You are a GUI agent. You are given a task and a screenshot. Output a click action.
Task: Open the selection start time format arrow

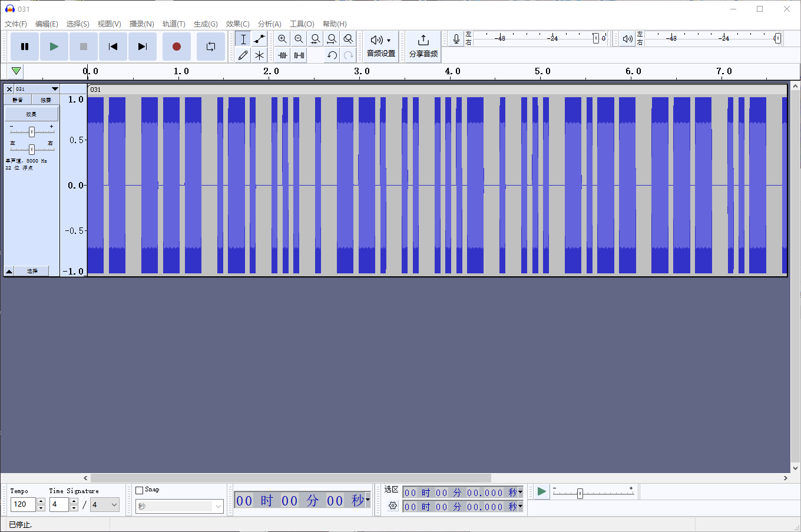tap(521, 492)
